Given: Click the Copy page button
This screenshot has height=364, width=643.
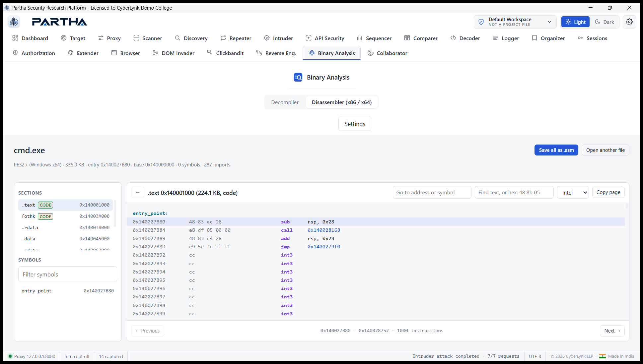Looking at the screenshot, I should pos(608,192).
